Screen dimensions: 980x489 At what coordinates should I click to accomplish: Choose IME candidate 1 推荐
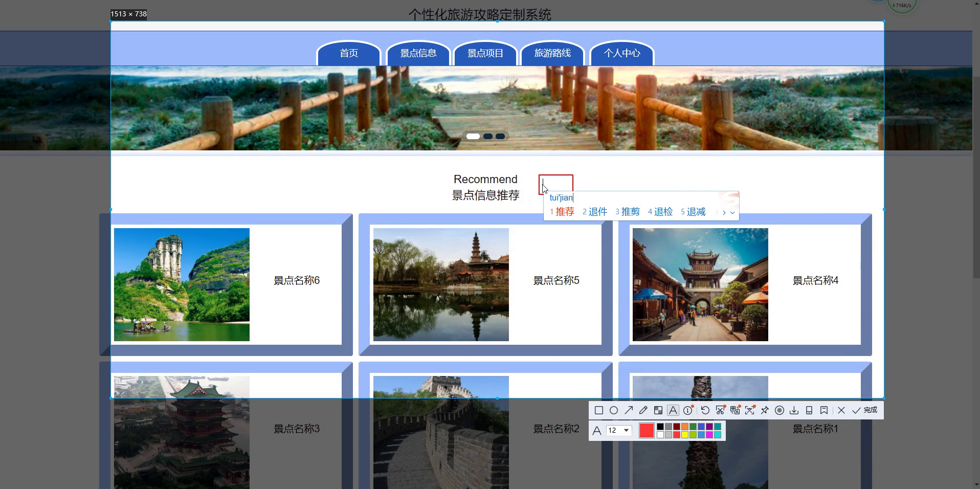pos(562,212)
